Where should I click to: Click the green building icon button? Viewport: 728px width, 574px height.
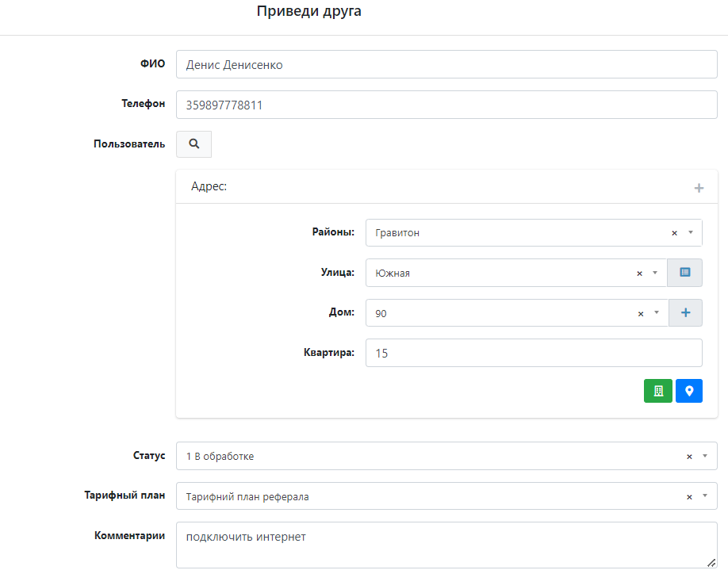(657, 391)
